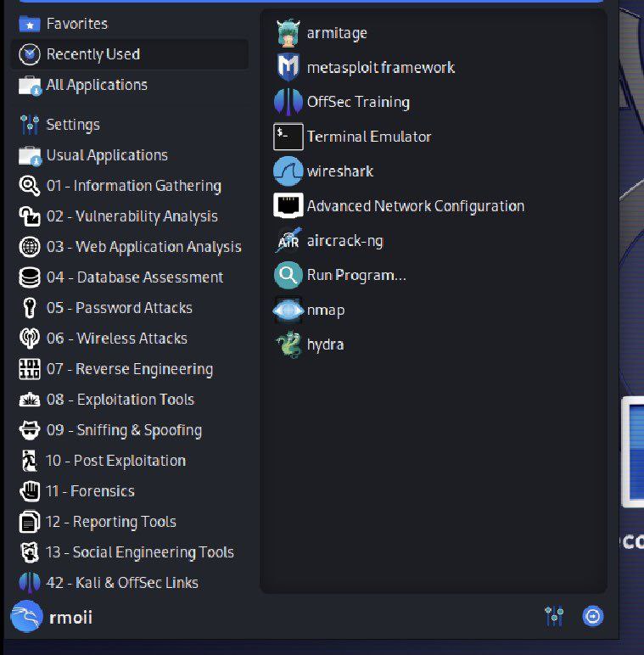Click the nmap label
644x655 pixels.
326,311
